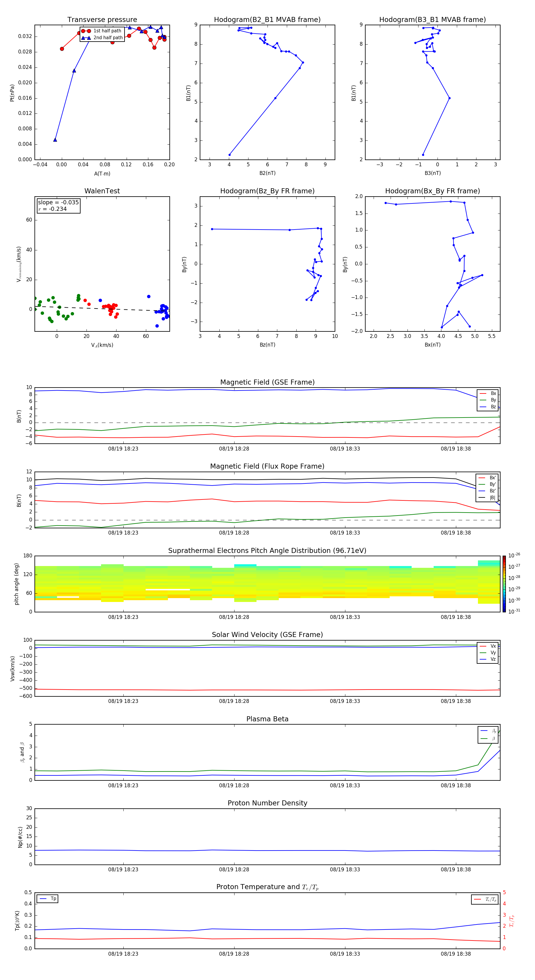The width and height of the screenshot is (535, 980).
Task: Click '08/19 18:23' tick under GSE magnetic field
Action: [x=123, y=449]
